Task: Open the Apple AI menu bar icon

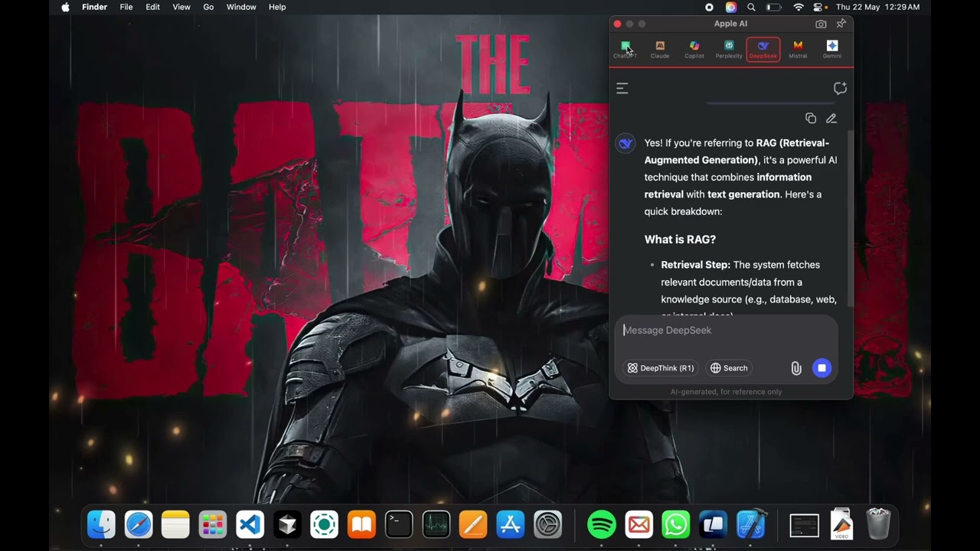Action: coord(731,7)
